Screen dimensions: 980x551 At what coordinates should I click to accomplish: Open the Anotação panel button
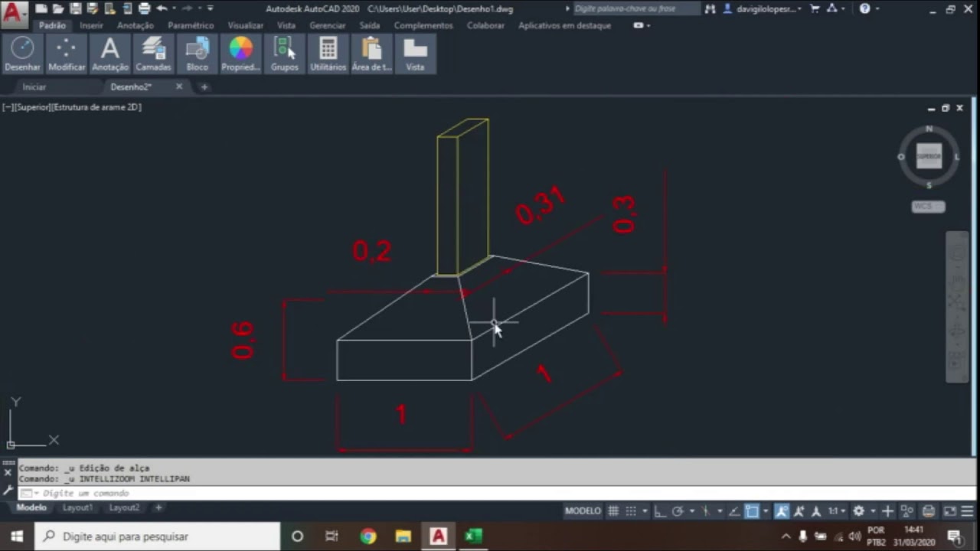pyautogui.click(x=110, y=54)
